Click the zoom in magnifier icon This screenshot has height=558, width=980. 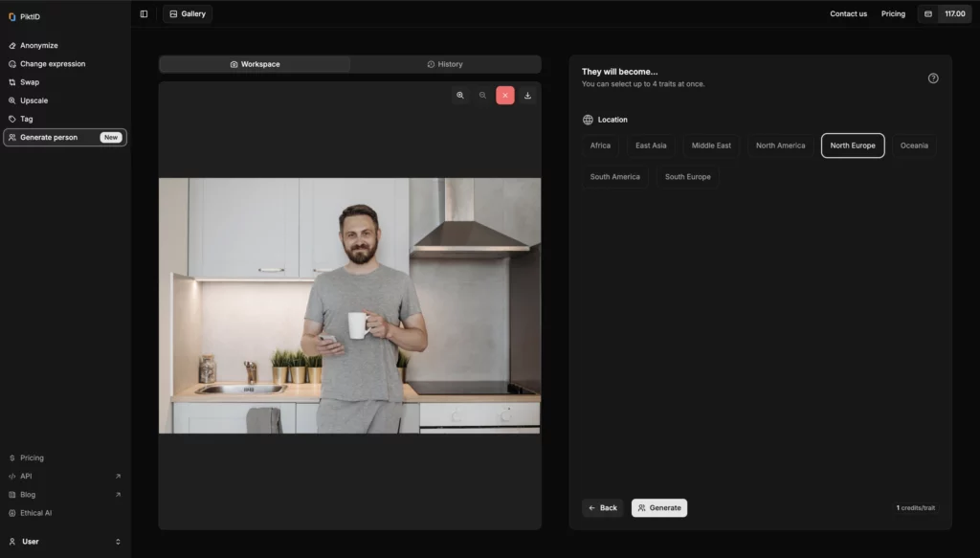460,96
